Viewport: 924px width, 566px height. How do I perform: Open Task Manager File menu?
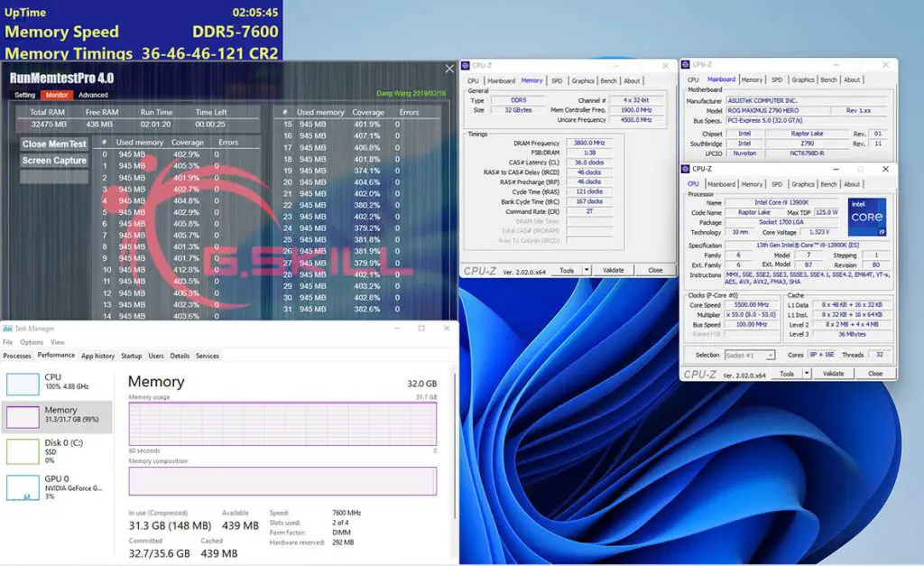7,342
